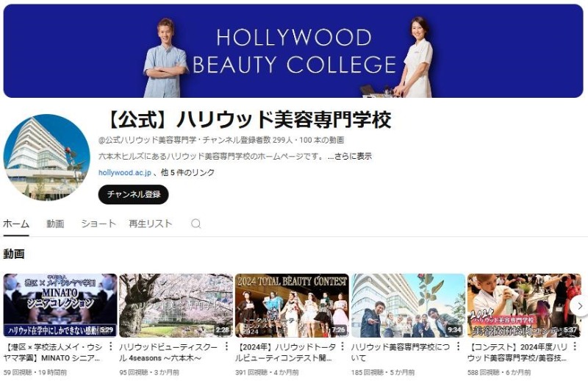Image resolution: width=588 pixels, height=381 pixels.
Task: Open options menu for ハリウッド美容専門学校について video
Action: (x=459, y=346)
